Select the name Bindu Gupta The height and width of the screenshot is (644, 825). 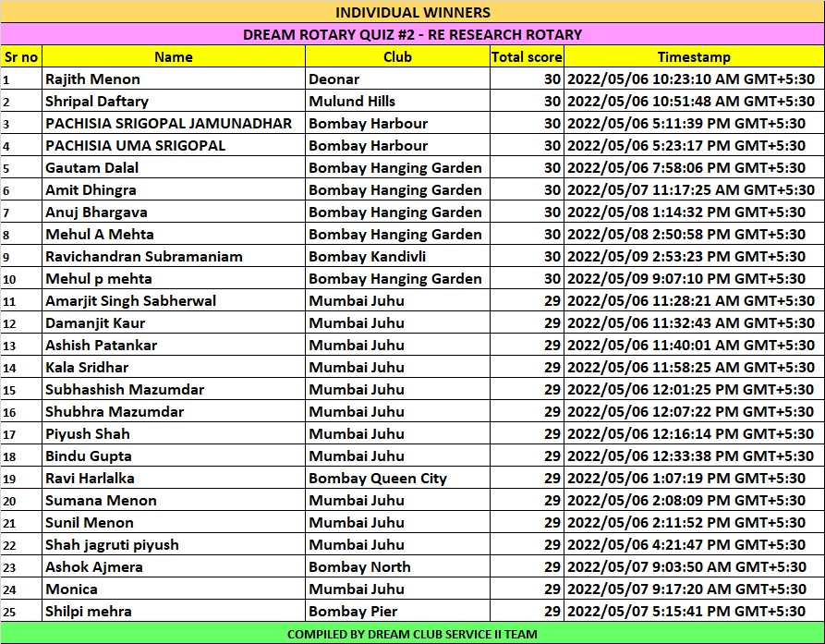point(89,456)
